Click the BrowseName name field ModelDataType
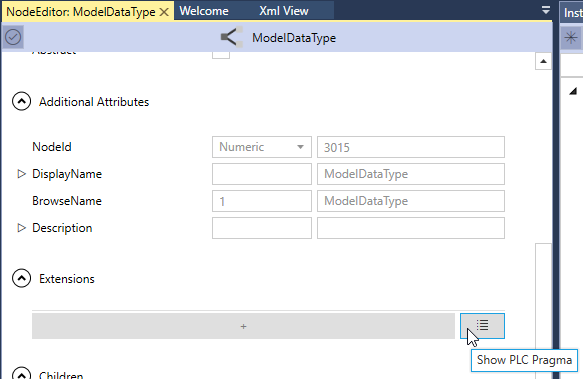 coord(411,201)
